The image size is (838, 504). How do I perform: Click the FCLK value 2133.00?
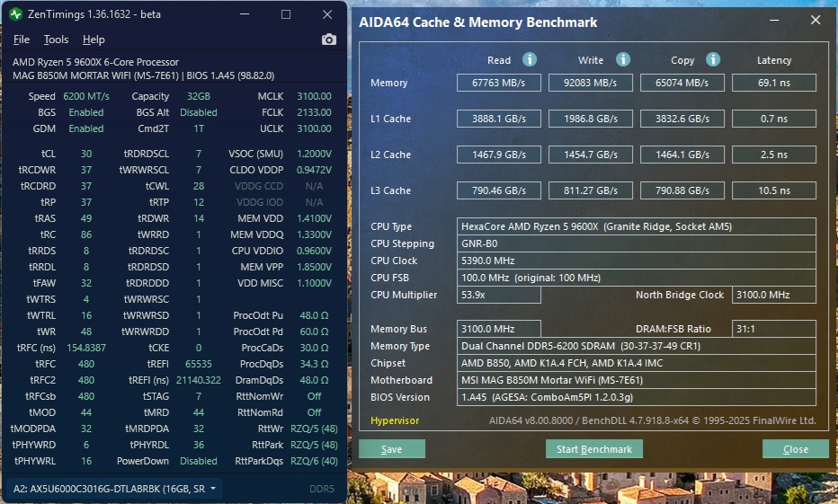tap(315, 112)
